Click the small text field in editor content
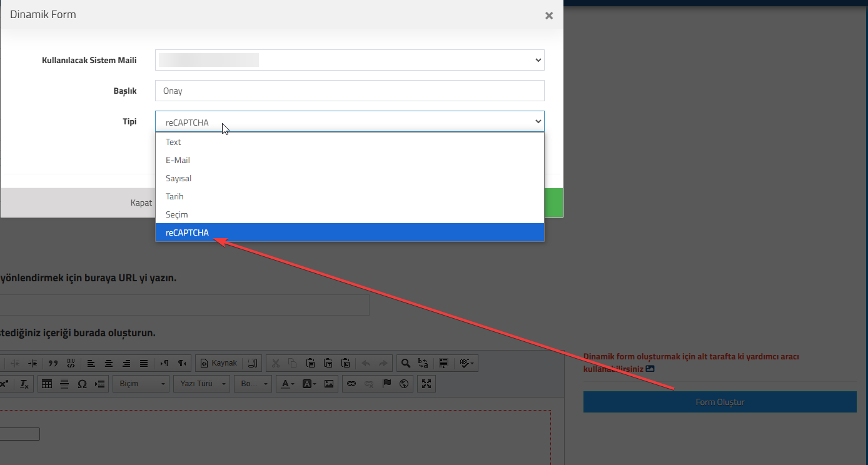 coord(19,434)
